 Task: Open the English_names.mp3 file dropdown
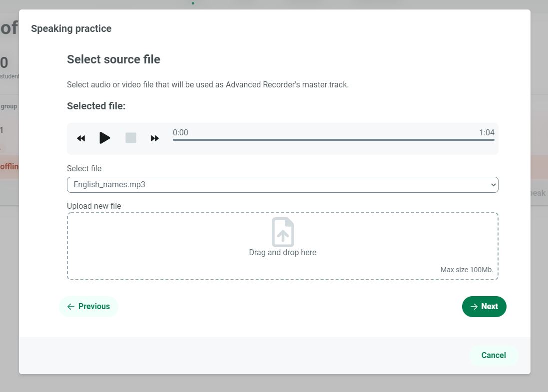point(282,185)
